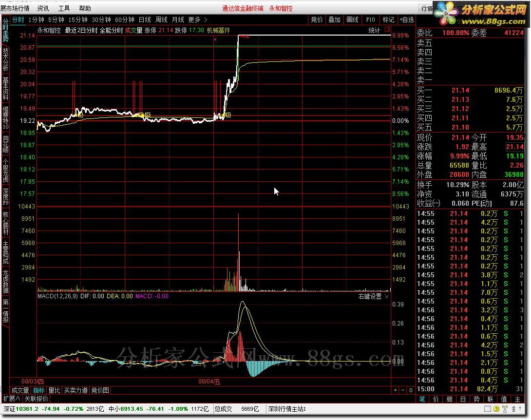Click the 标记 mark button
The height and width of the screenshot is (420, 531).
point(388,19)
